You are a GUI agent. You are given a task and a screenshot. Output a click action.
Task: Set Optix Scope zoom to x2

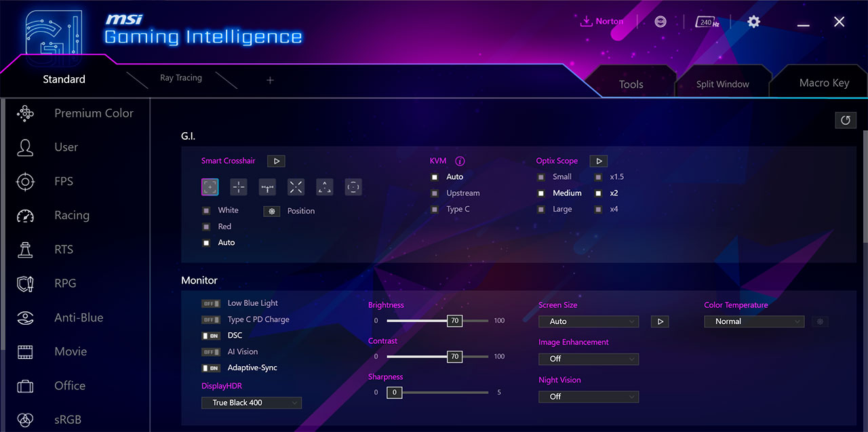click(598, 193)
